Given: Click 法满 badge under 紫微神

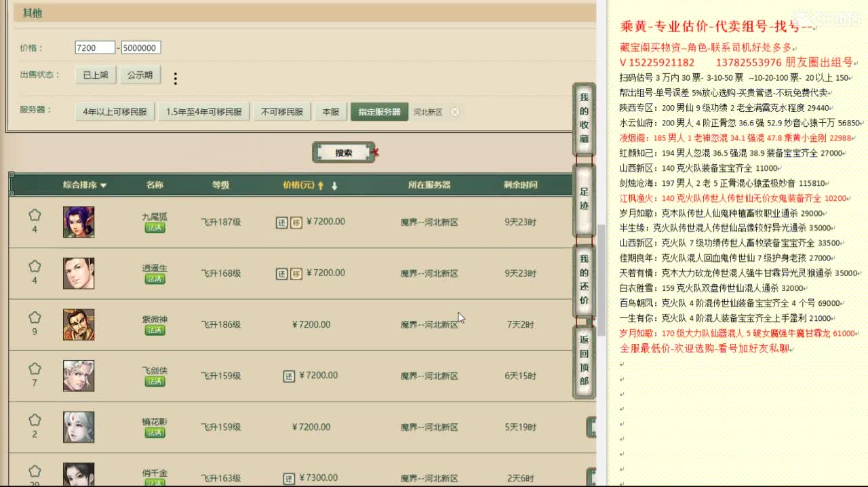Looking at the screenshot, I should tap(155, 330).
